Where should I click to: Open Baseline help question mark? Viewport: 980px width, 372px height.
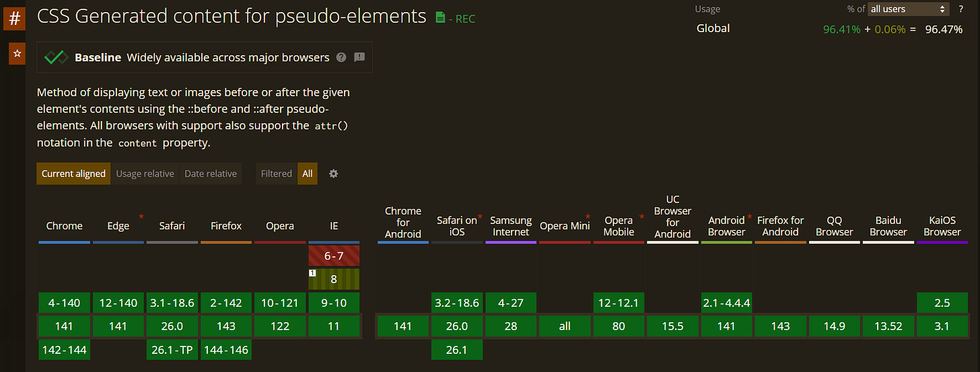(341, 57)
